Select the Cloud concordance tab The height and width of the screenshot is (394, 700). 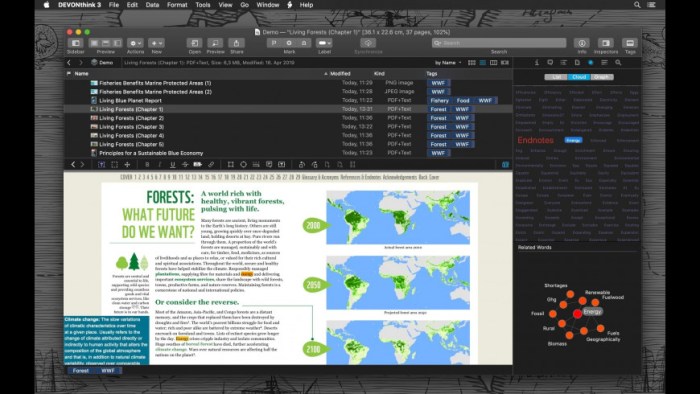[x=579, y=77]
